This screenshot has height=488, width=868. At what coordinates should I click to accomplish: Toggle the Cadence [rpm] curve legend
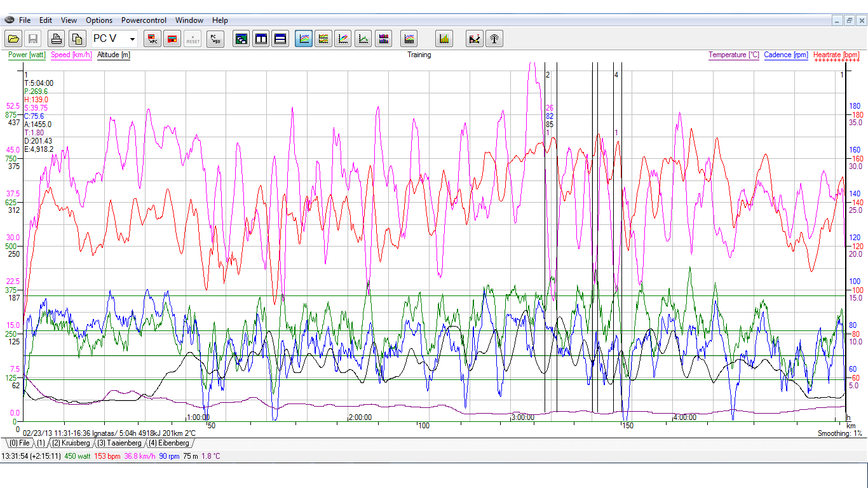[786, 55]
